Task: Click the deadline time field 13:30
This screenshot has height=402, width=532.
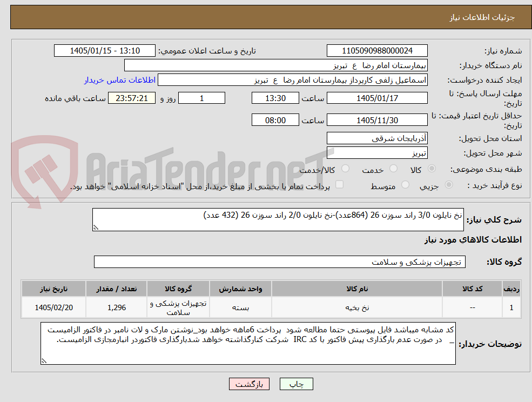Action: tap(275, 98)
